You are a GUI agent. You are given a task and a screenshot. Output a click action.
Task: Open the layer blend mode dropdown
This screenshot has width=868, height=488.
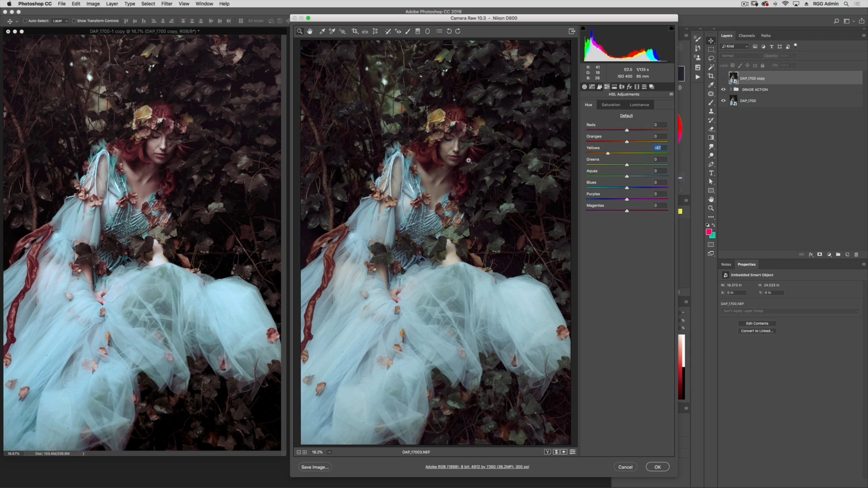click(741, 56)
